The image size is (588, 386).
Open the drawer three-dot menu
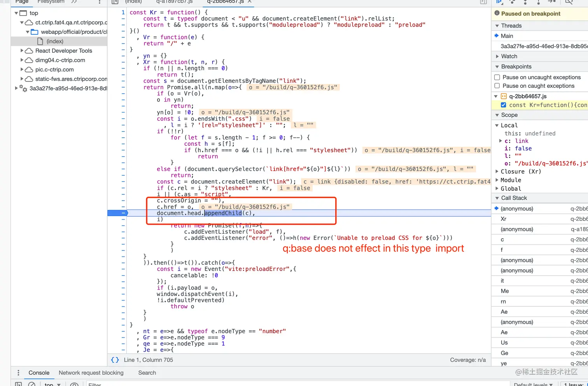point(18,373)
